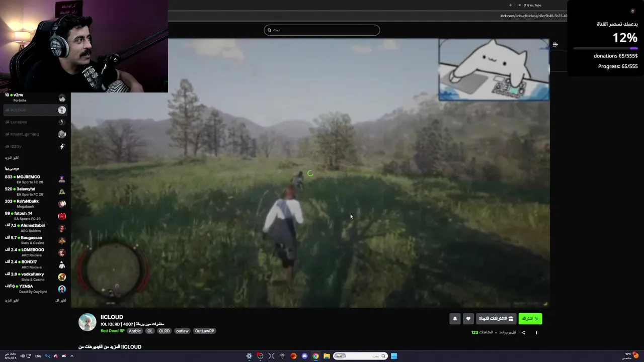Image resolution: width=644 pixels, height=362 pixels.
Task: Close the YouTube browser tab
Action: (519, 5)
